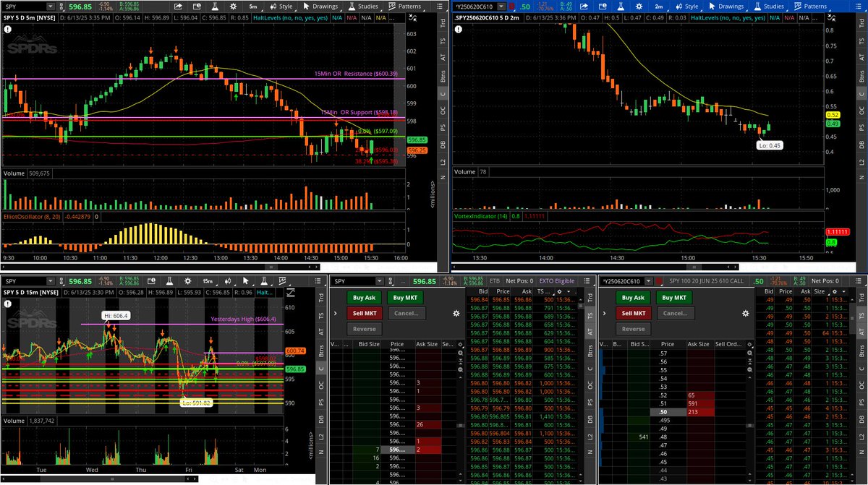The width and height of the screenshot is (868, 485).
Task: Open the option symbol dropdown in the lower-right trader panel
Action: pyautogui.click(x=649, y=281)
